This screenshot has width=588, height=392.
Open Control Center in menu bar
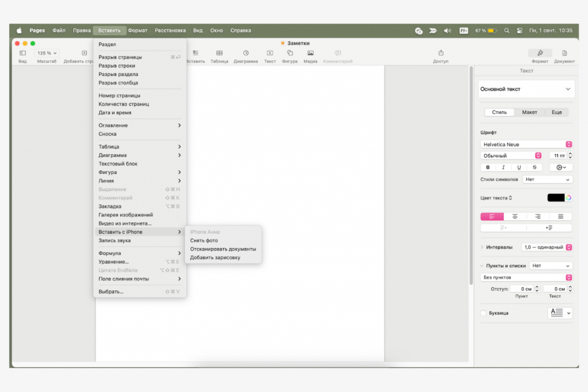(x=520, y=30)
